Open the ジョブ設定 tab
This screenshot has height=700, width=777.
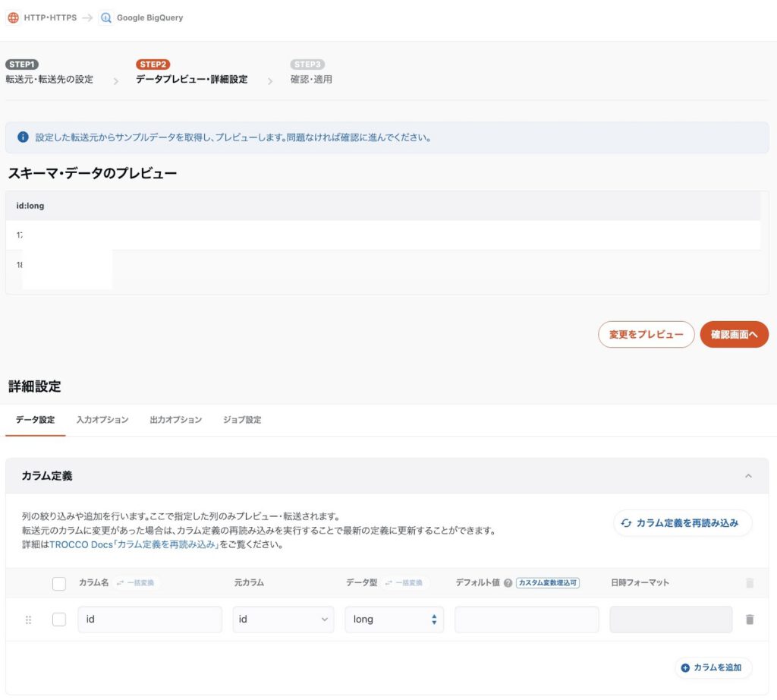[x=242, y=420]
